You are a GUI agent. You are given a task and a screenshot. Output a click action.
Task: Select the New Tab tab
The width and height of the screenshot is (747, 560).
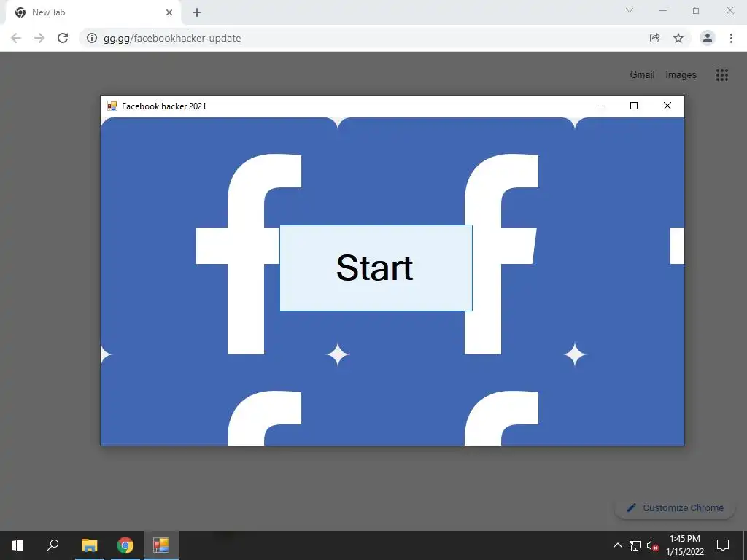(93, 13)
